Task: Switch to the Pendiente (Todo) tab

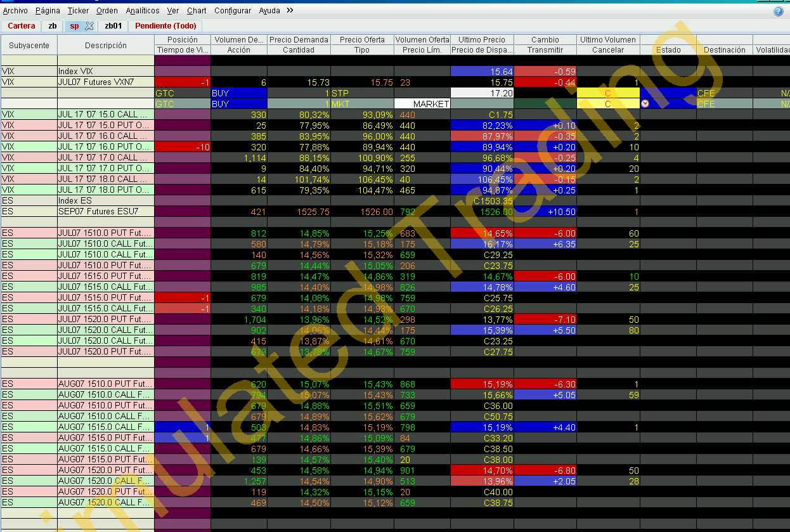Action: [x=165, y=26]
